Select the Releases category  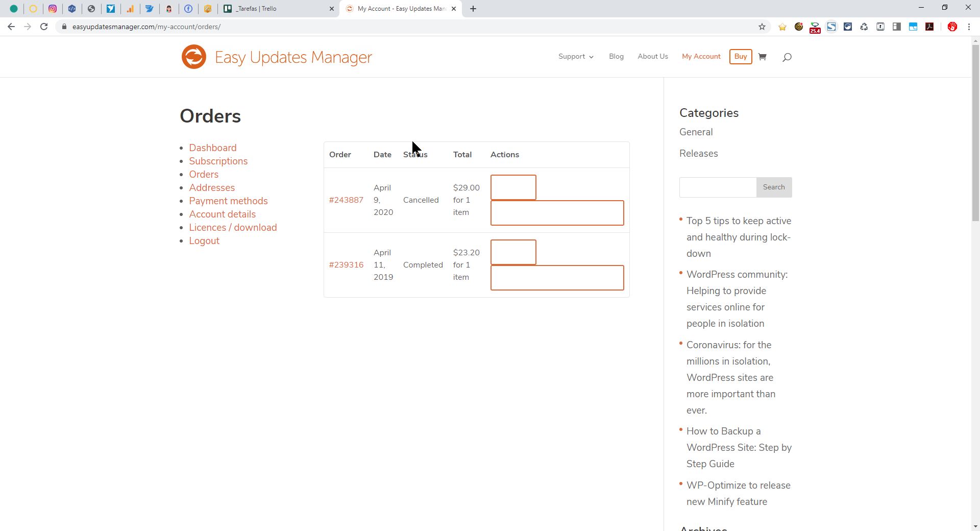coord(698,153)
